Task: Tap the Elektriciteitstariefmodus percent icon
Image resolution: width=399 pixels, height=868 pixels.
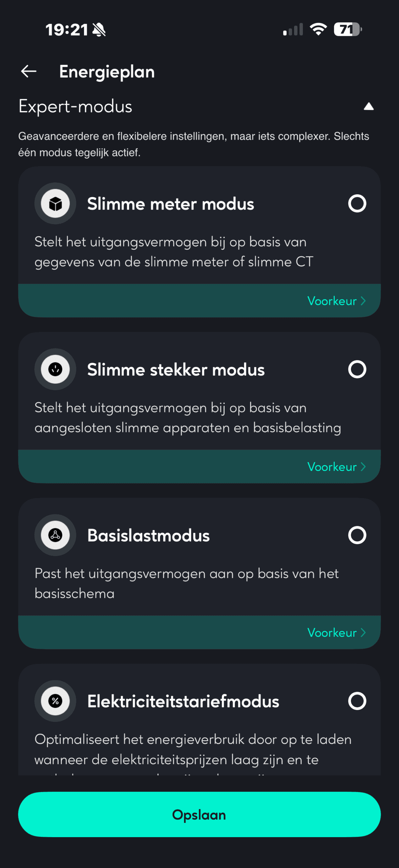Action: tap(55, 701)
